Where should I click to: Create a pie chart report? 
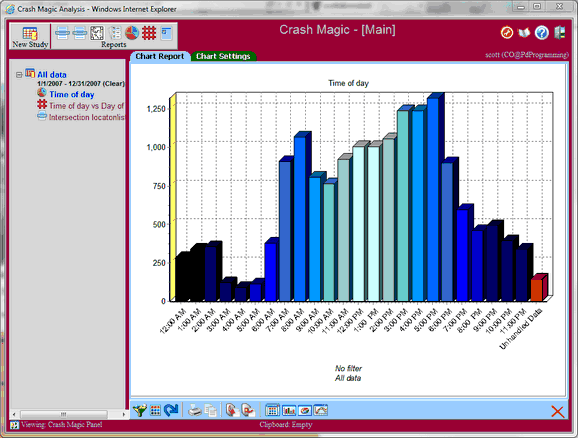coord(132,33)
